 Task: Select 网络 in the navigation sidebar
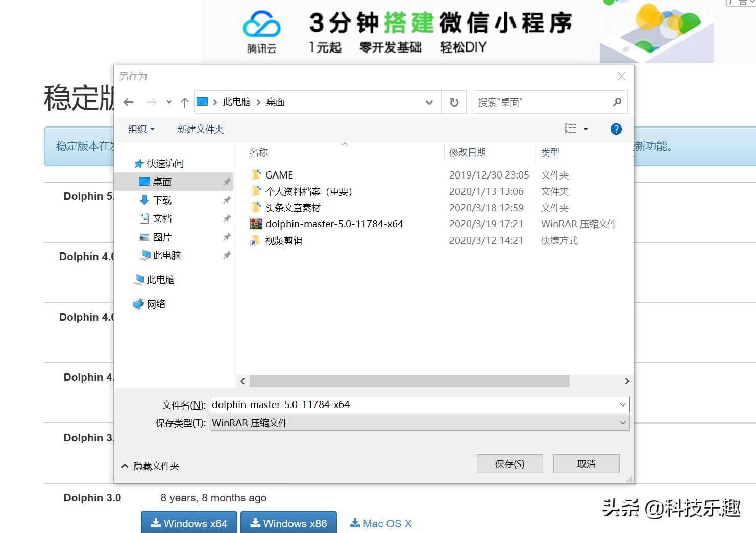click(157, 303)
